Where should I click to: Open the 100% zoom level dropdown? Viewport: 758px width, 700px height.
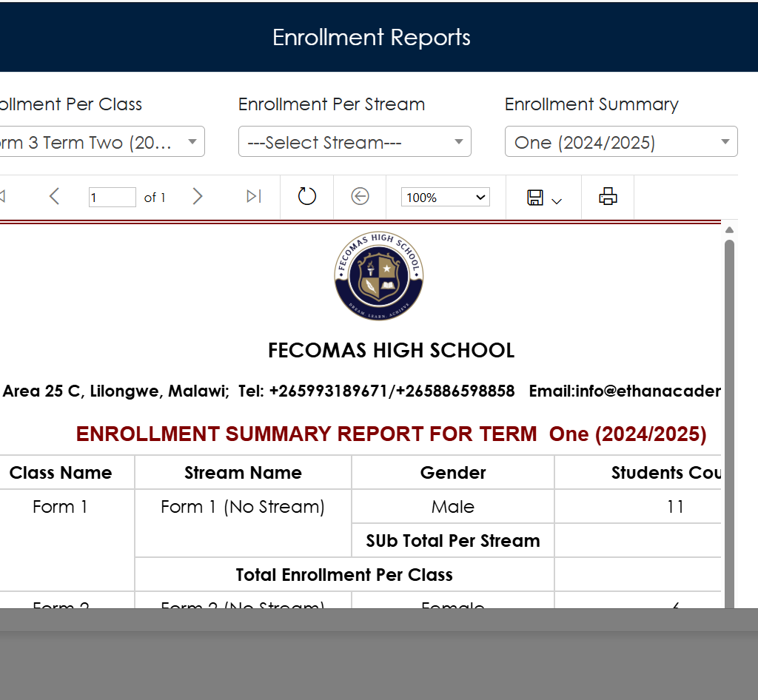(445, 197)
